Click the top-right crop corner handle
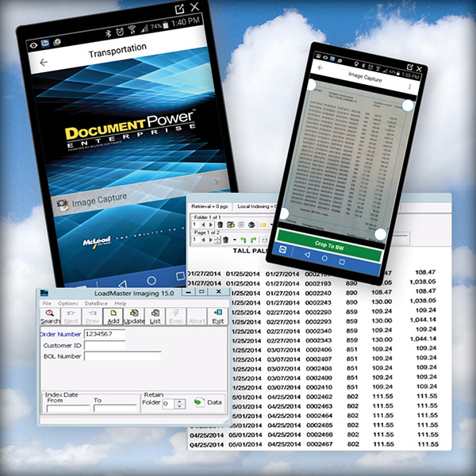The width and height of the screenshot is (476, 476). coord(408,106)
